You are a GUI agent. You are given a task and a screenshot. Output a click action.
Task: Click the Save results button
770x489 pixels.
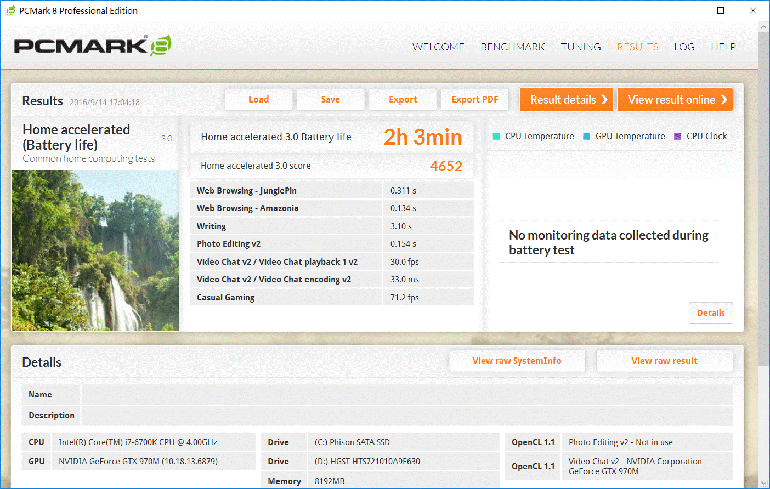pyautogui.click(x=330, y=100)
